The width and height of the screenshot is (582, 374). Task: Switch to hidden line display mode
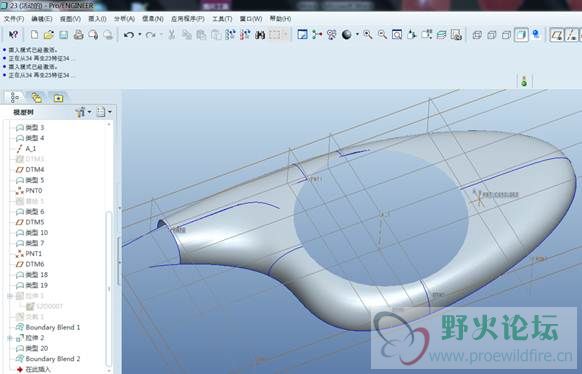coord(491,35)
